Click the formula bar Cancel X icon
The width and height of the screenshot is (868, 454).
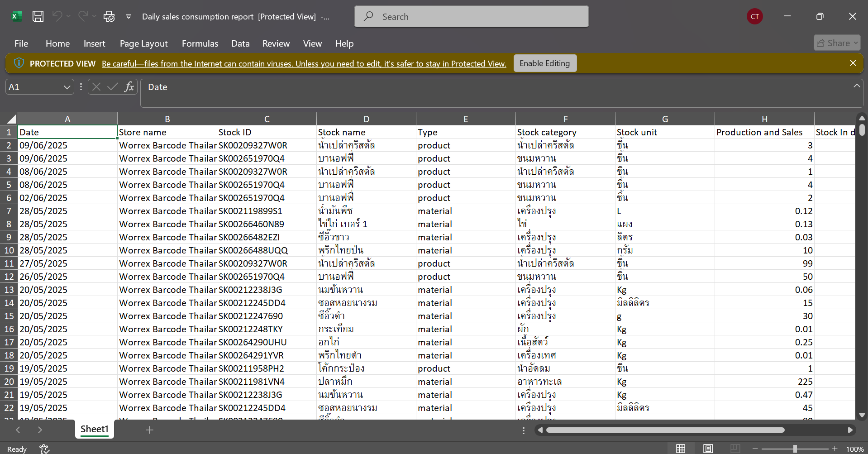pos(96,87)
